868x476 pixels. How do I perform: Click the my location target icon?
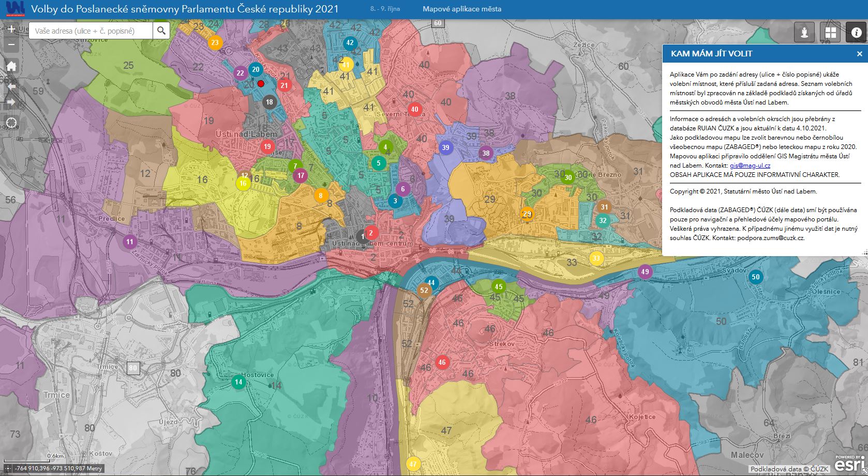(11, 124)
